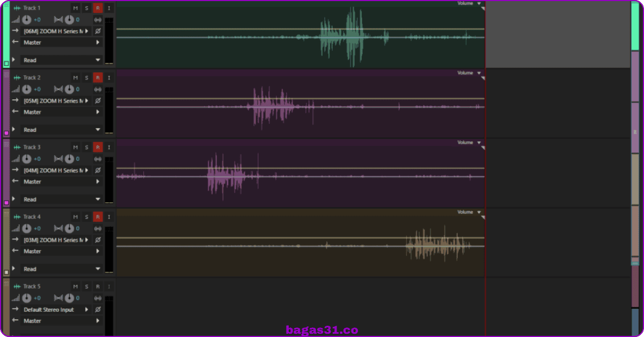
Task: Select the Track 1 name label
Action: pos(32,8)
